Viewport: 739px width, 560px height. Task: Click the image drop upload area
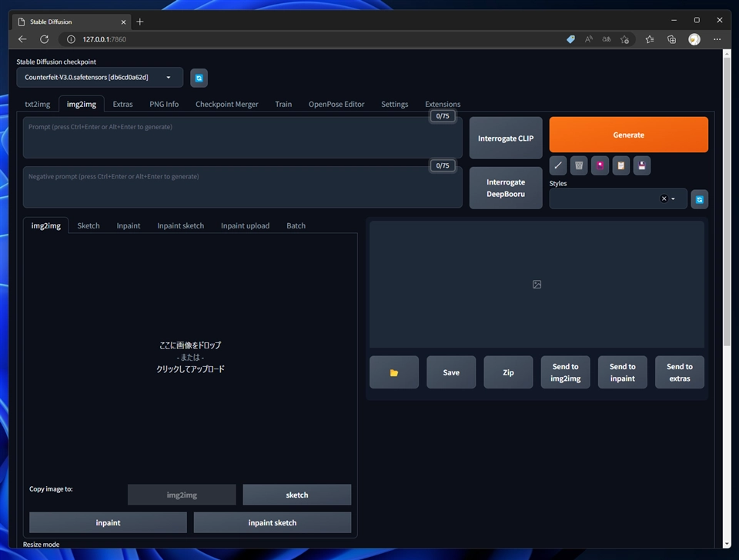coord(190,357)
